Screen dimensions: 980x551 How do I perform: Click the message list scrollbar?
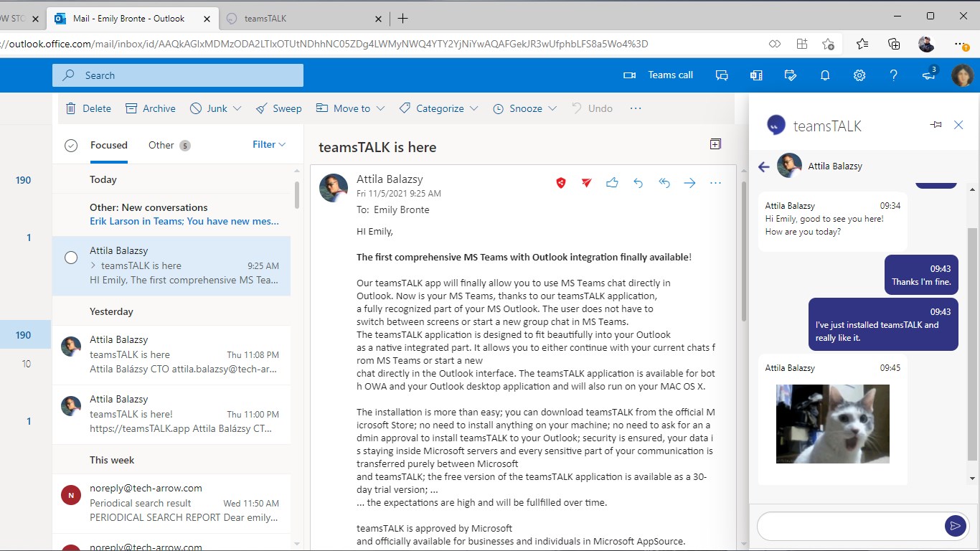click(297, 195)
